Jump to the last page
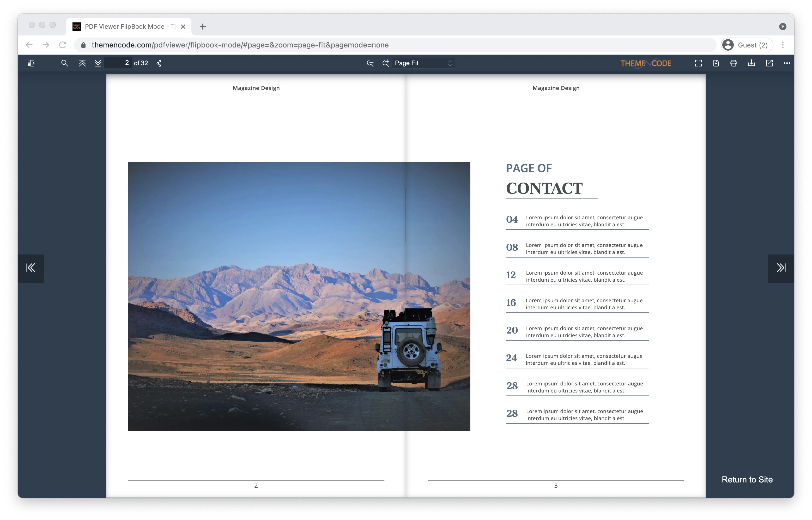812x520 pixels. [x=98, y=63]
